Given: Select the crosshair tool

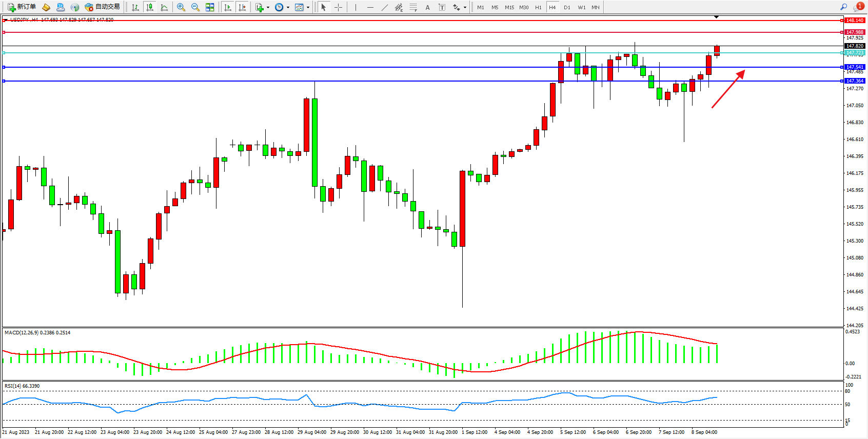Looking at the screenshot, I should pos(338,7).
